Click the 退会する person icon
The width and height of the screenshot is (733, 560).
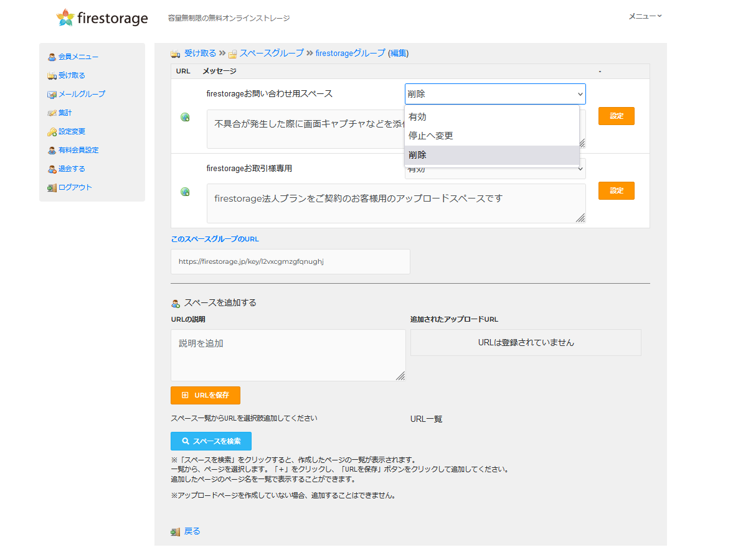point(52,169)
